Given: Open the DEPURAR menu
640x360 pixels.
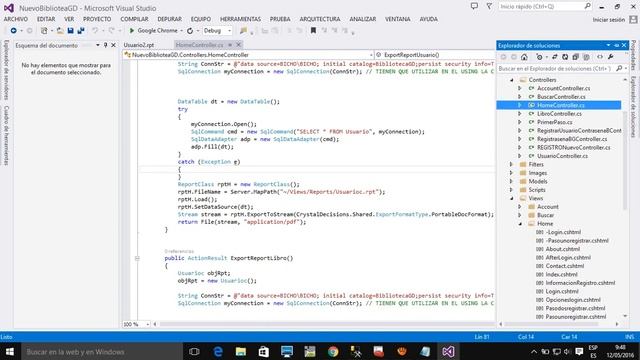Looking at the screenshot, I should pos(169,19).
